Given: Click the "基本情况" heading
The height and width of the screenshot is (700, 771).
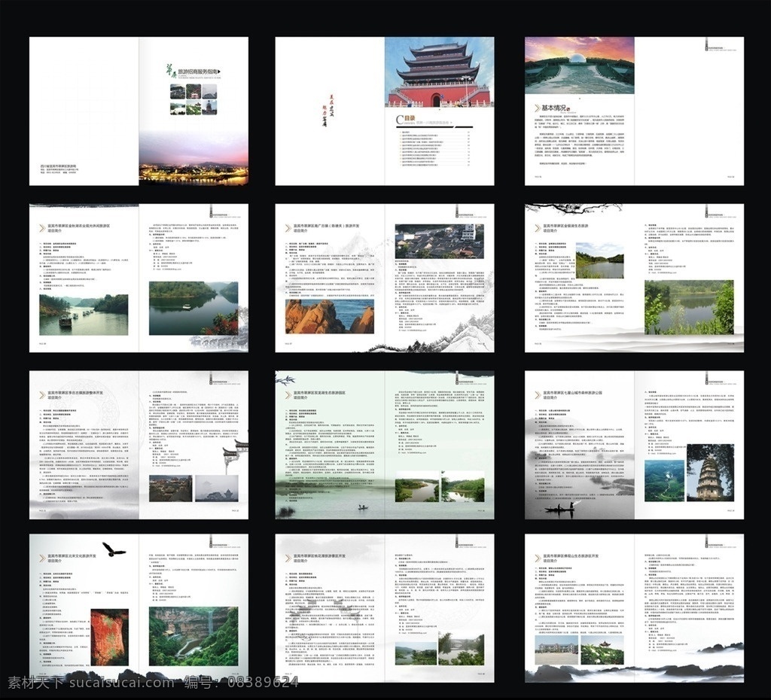Looking at the screenshot, I should (553, 108).
